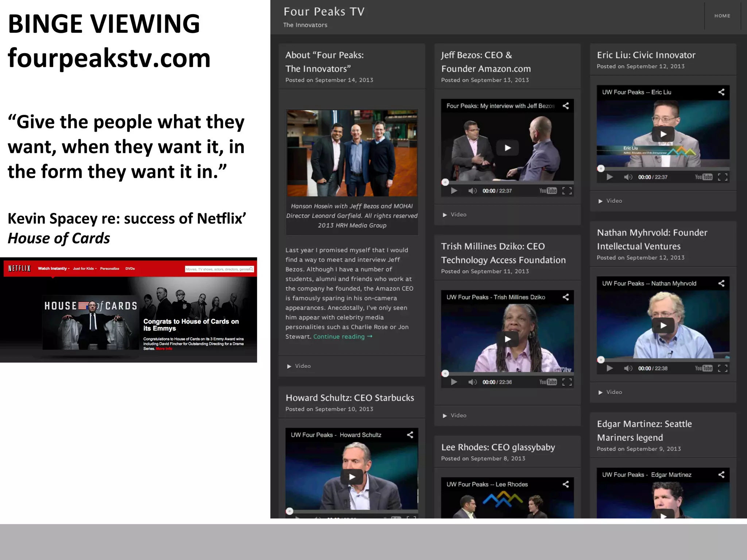Click the Howard Schultz progress slider handle
Image resolution: width=747 pixels, height=560 pixels.
click(290, 511)
